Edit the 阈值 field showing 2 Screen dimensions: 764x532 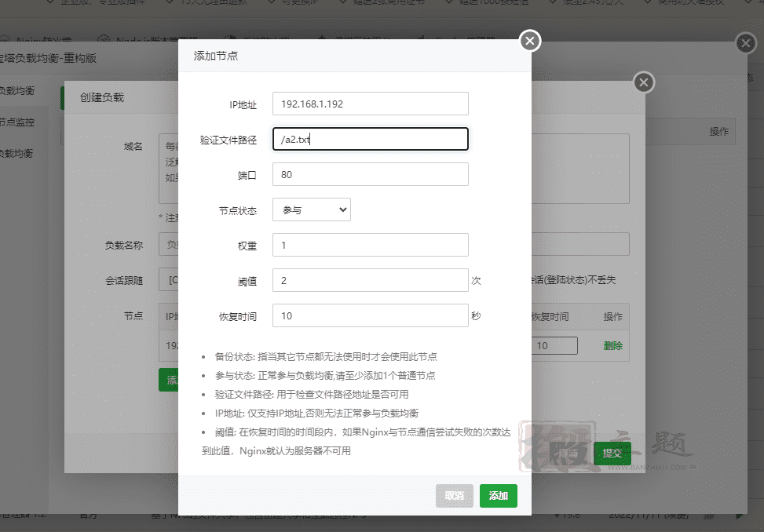(371, 280)
